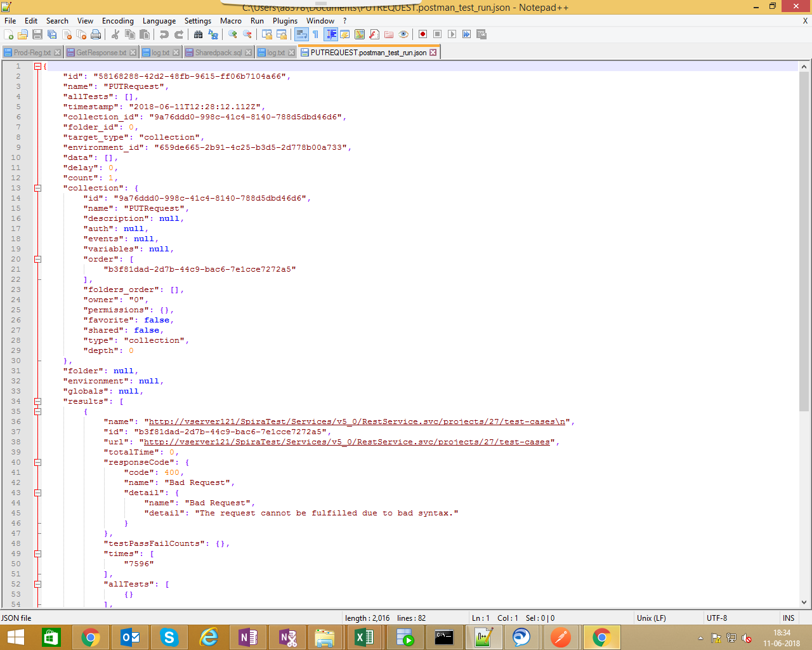Paste from the clipboard
The width and height of the screenshot is (812, 650).
143,34
